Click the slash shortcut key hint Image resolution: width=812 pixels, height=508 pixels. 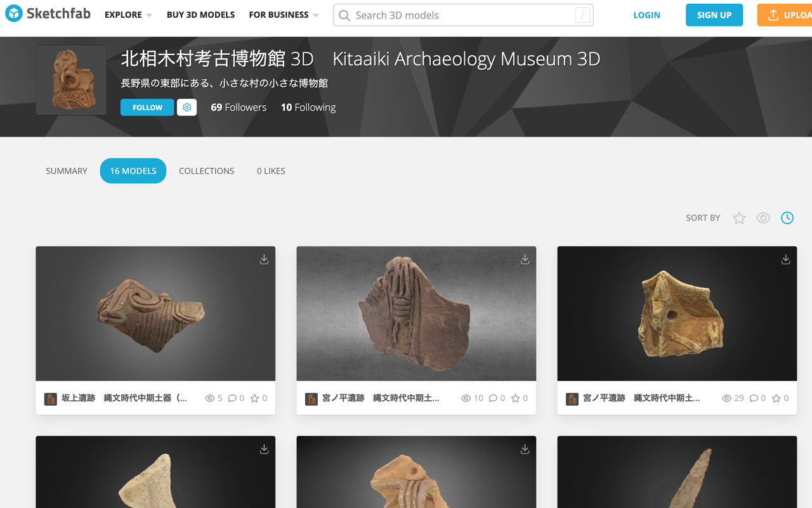pos(582,15)
